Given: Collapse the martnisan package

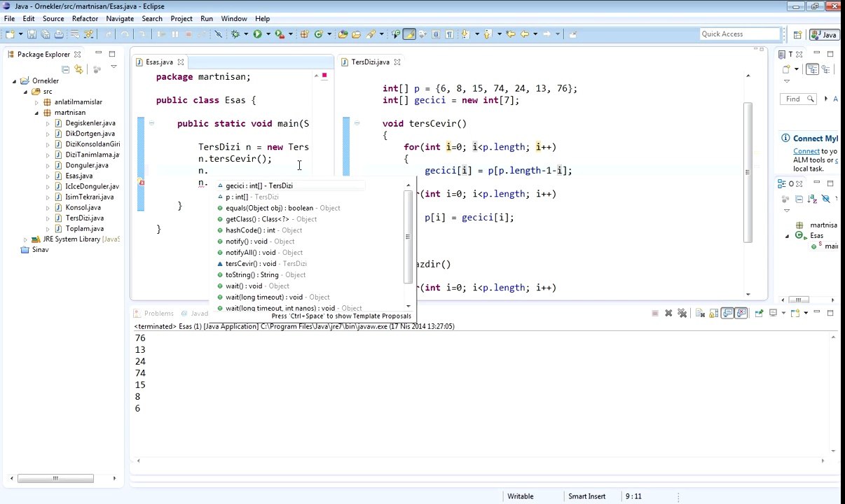Looking at the screenshot, I should 36,113.
